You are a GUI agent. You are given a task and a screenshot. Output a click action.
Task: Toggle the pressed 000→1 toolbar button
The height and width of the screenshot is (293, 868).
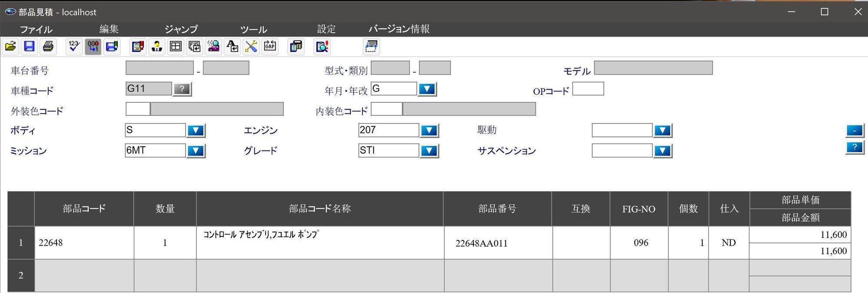[x=93, y=47]
